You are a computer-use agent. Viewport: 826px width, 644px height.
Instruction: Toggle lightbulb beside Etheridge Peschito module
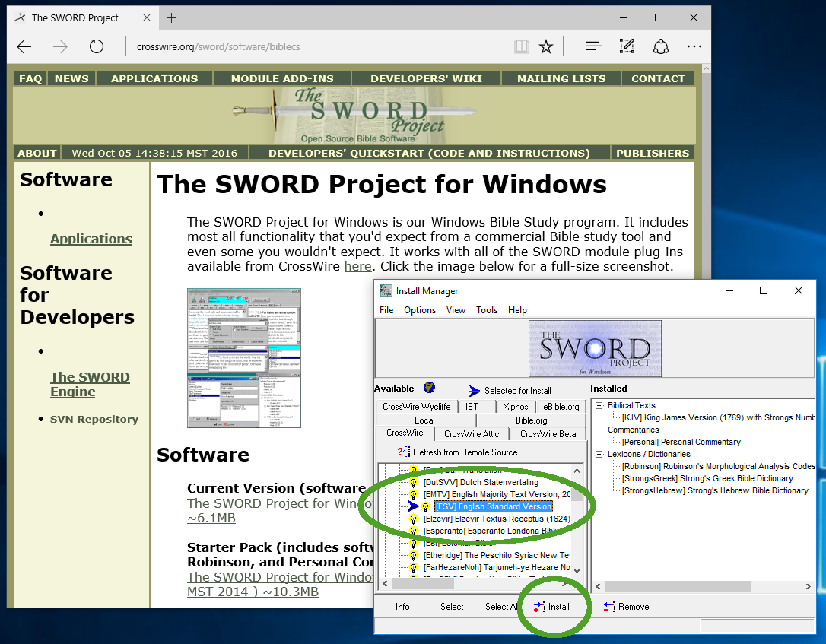click(414, 556)
